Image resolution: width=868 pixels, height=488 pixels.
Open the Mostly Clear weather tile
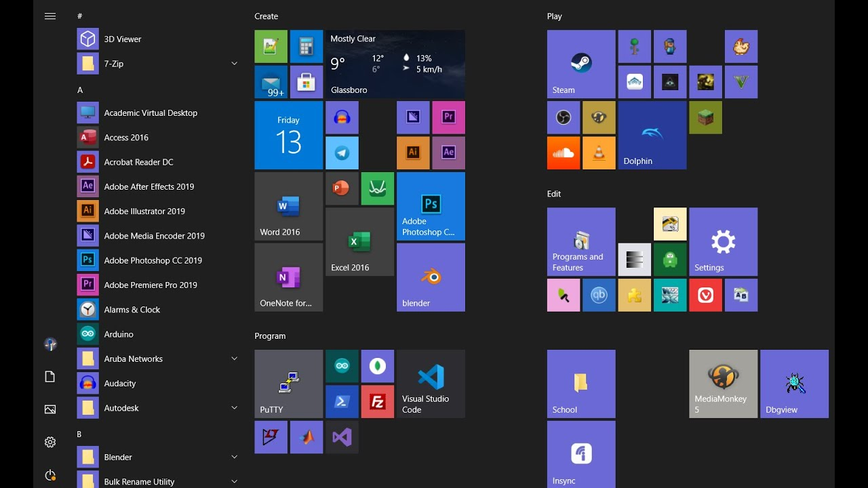(395, 64)
